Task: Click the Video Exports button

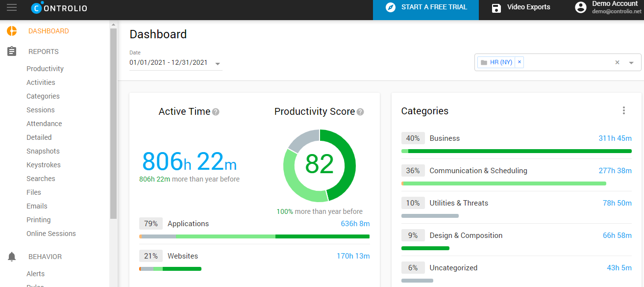Action: click(521, 7)
